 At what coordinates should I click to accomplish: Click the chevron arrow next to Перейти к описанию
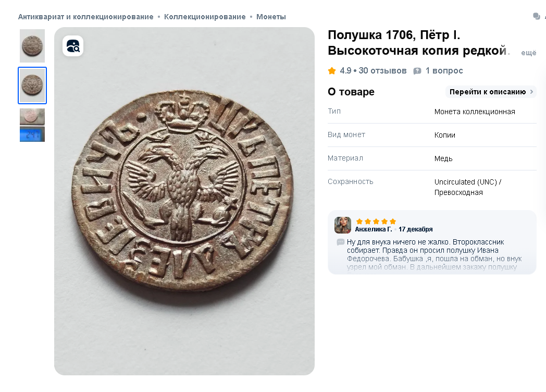[x=531, y=92]
